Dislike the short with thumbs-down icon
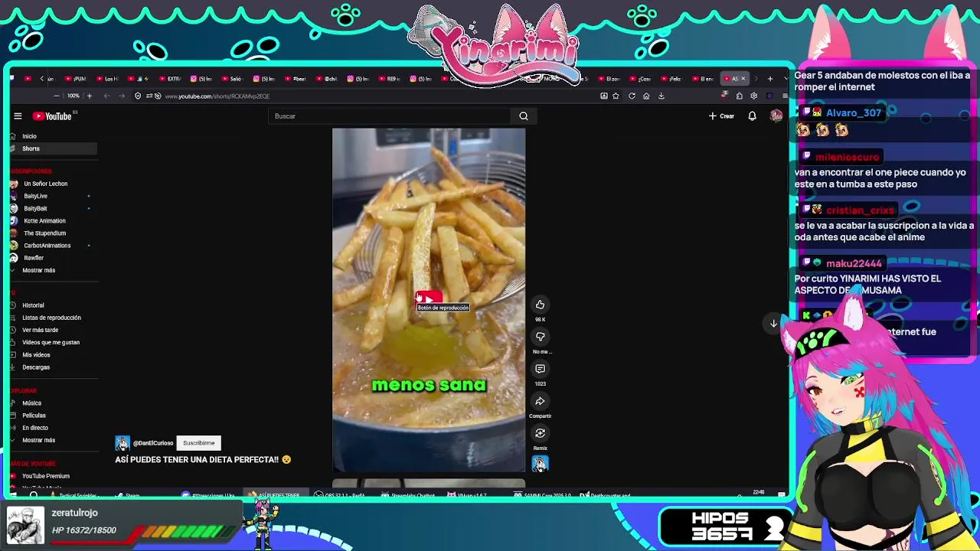The height and width of the screenshot is (551, 980). tap(540, 337)
